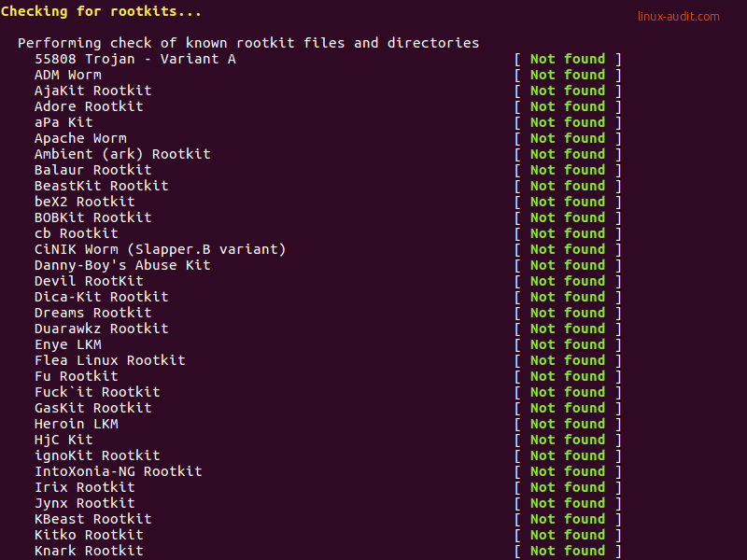Click the 'Checking for rootkits...' heading
The width and height of the screenshot is (747, 560).
click(101, 11)
